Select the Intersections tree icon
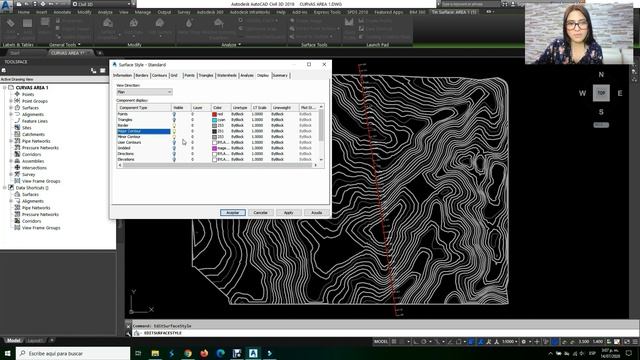This screenshot has width=640, height=360. click(17, 167)
